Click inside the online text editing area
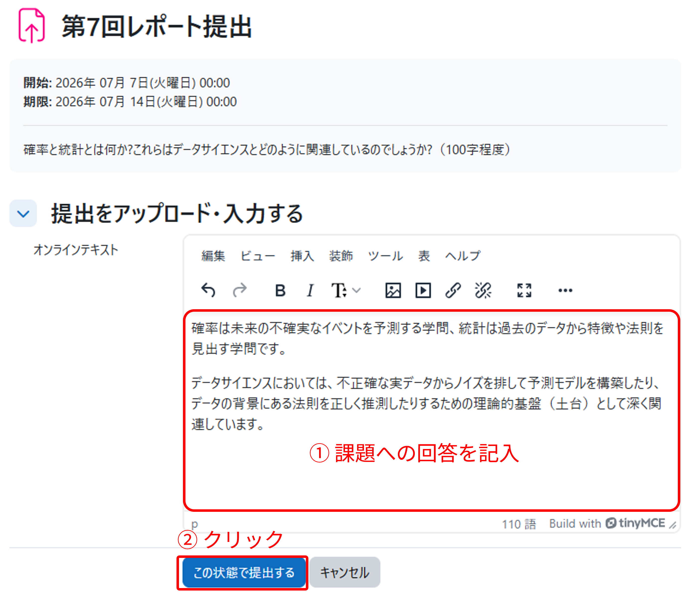Image resolution: width=700 pixels, height=603 pixels. (432, 410)
